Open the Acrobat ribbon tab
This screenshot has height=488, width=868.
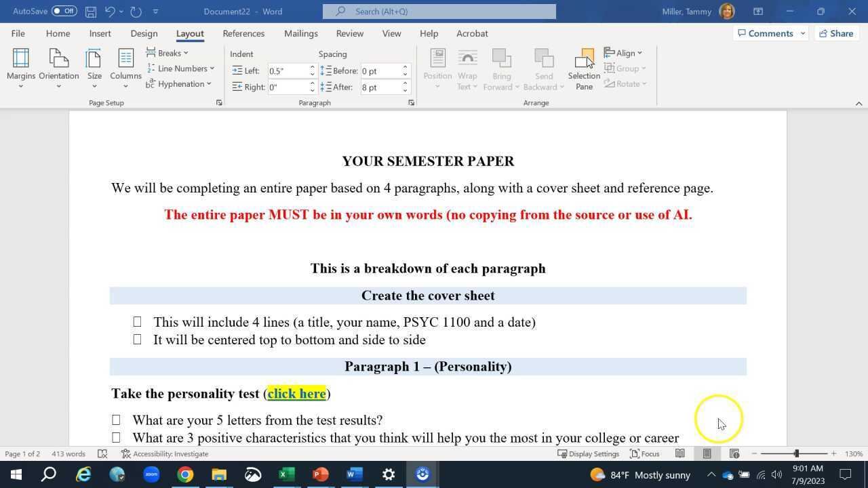click(x=472, y=33)
